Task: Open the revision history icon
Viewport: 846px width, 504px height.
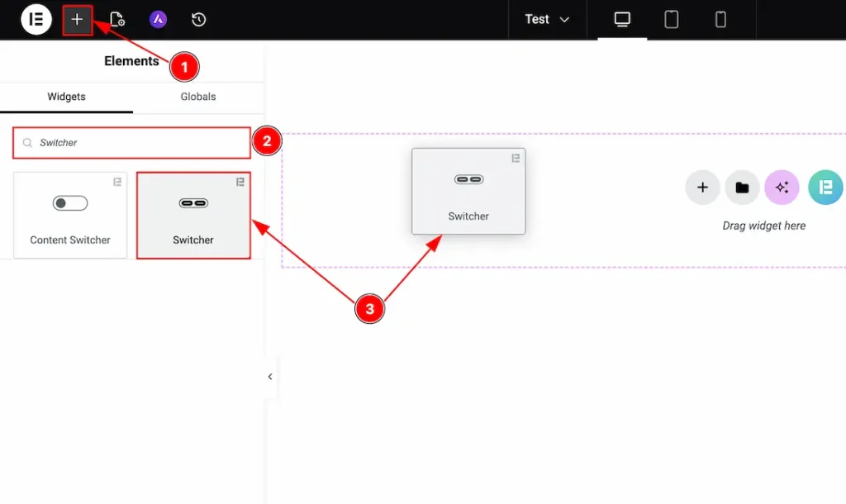Action: point(198,19)
